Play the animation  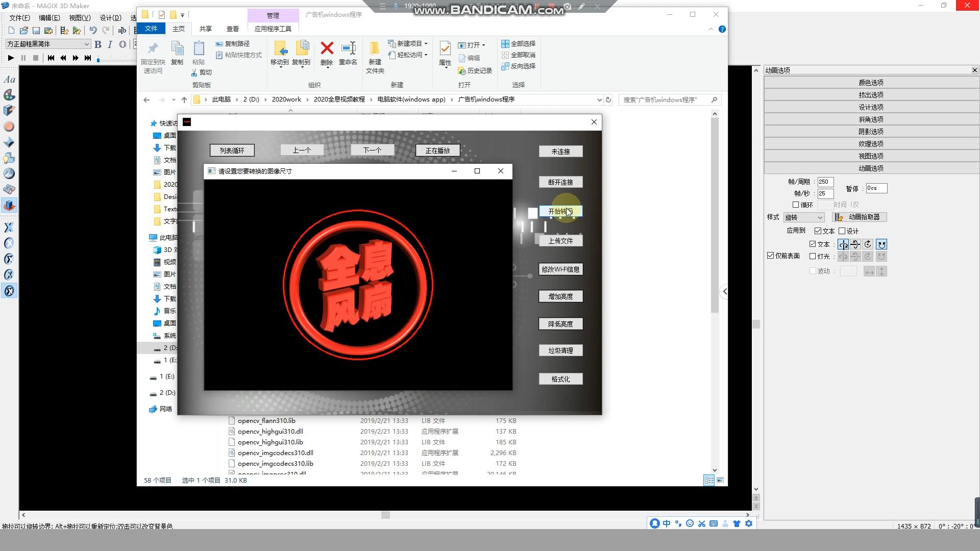tap(11, 58)
